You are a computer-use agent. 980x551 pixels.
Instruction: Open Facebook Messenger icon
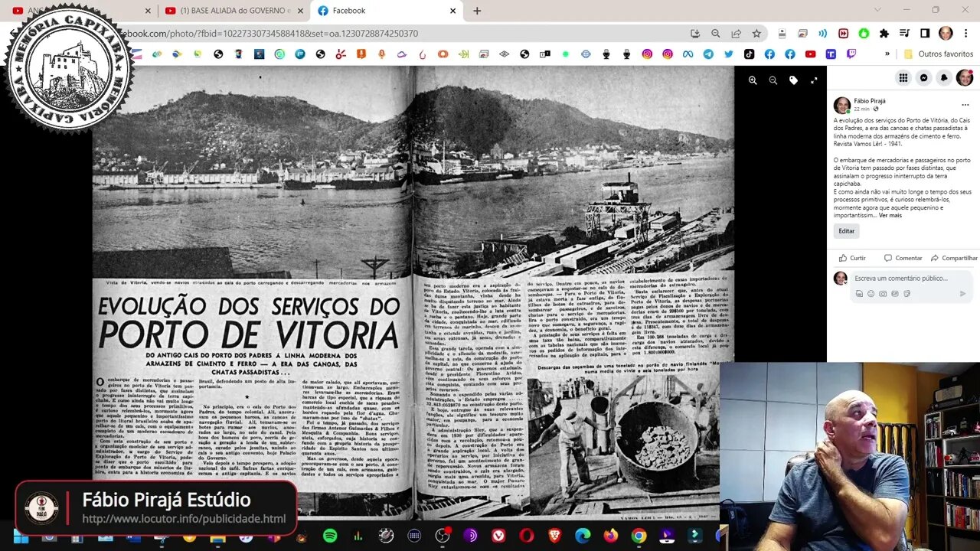[924, 77]
